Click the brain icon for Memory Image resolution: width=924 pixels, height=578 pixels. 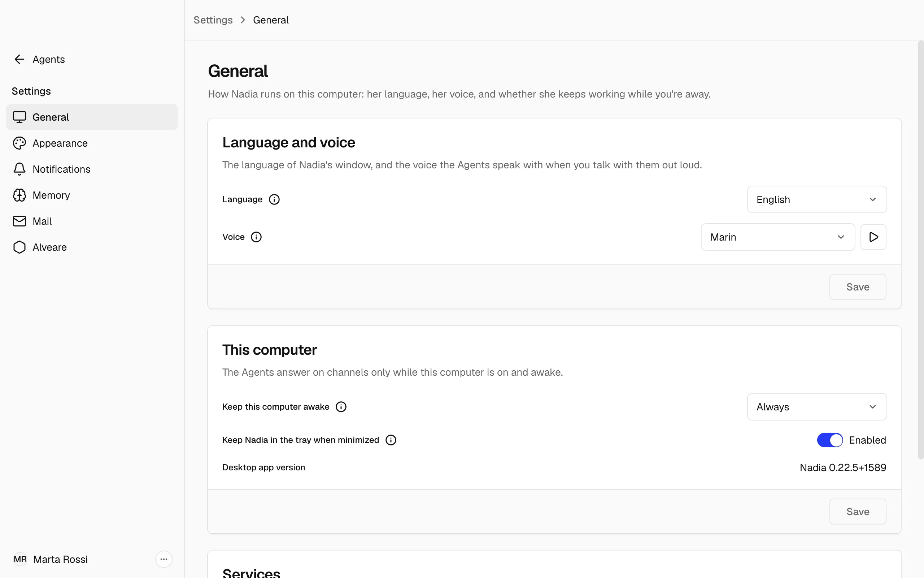click(19, 195)
